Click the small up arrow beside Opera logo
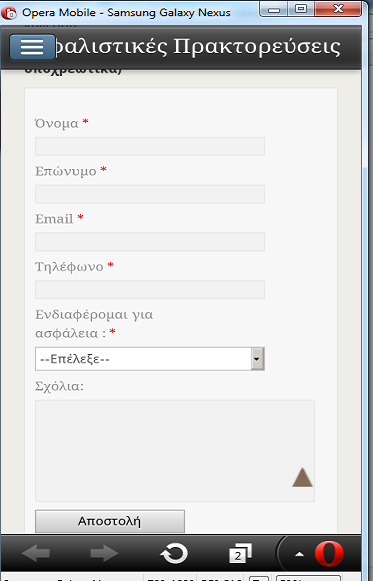 (x=299, y=555)
